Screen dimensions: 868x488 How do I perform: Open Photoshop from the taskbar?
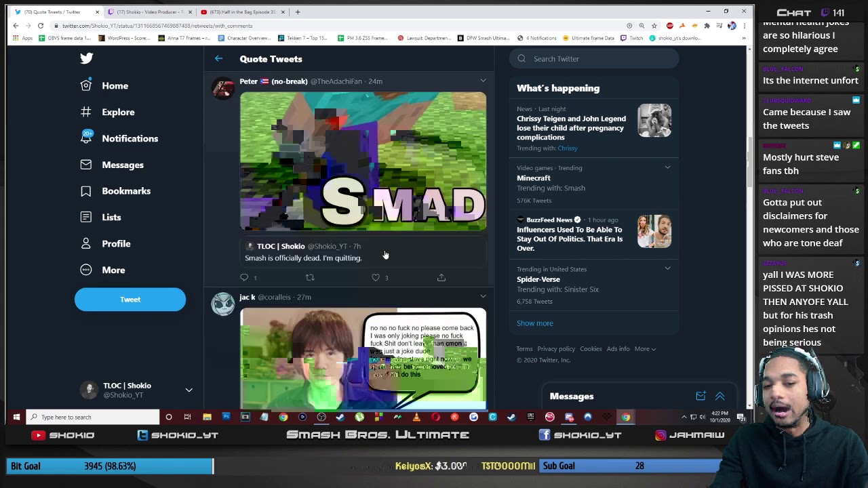tap(226, 417)
